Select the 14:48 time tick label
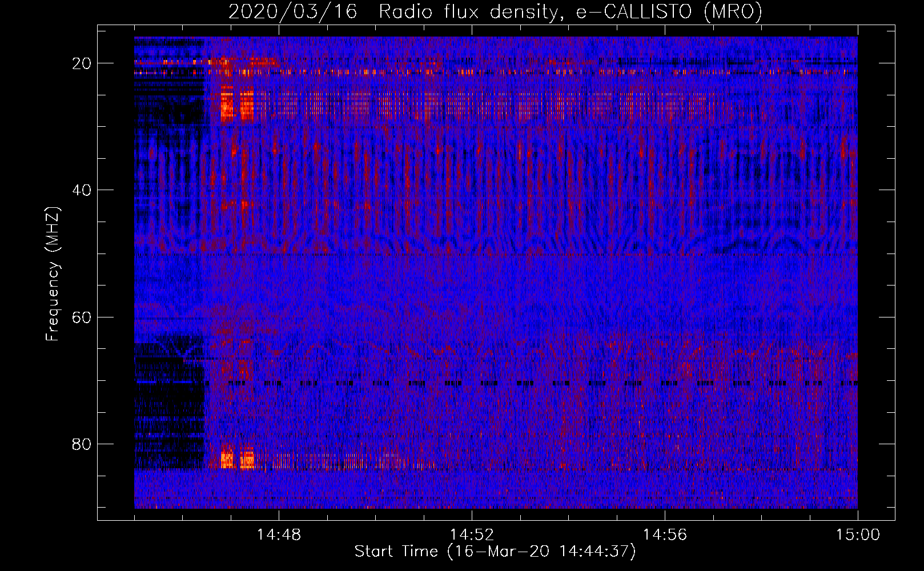 coord(279,535)
